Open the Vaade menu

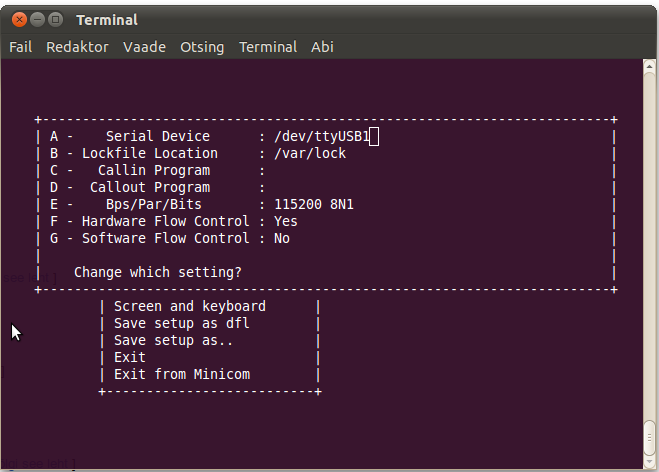pos(144,47)
